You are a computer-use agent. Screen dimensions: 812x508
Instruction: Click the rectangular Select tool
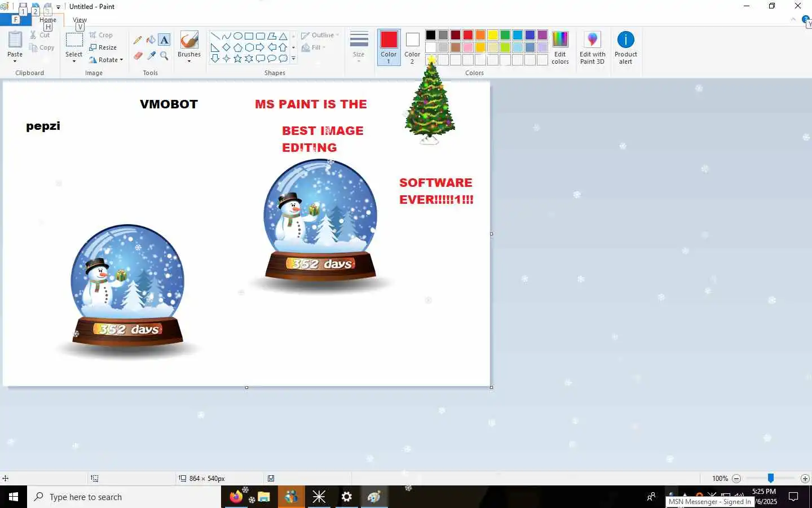74,40
